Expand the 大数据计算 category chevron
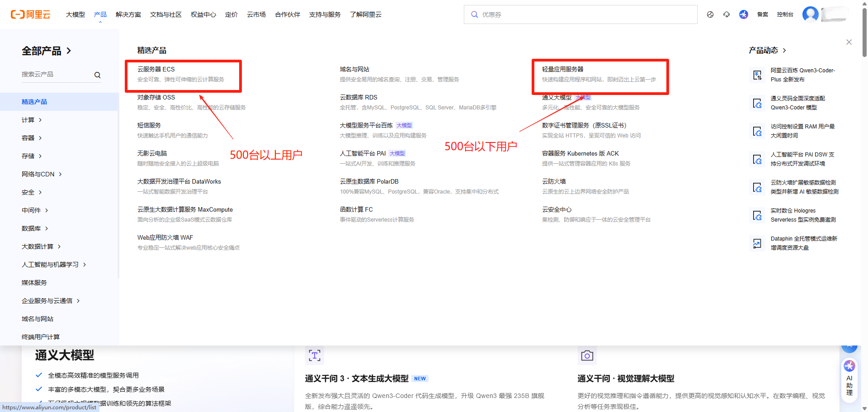This screenshot has height=412, width=868. point(59,246)
